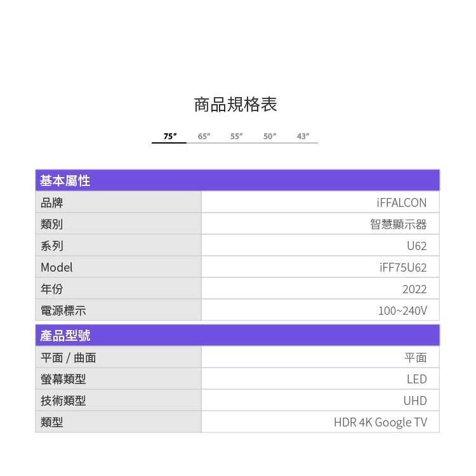Click the Model row label

coord(56,267)
